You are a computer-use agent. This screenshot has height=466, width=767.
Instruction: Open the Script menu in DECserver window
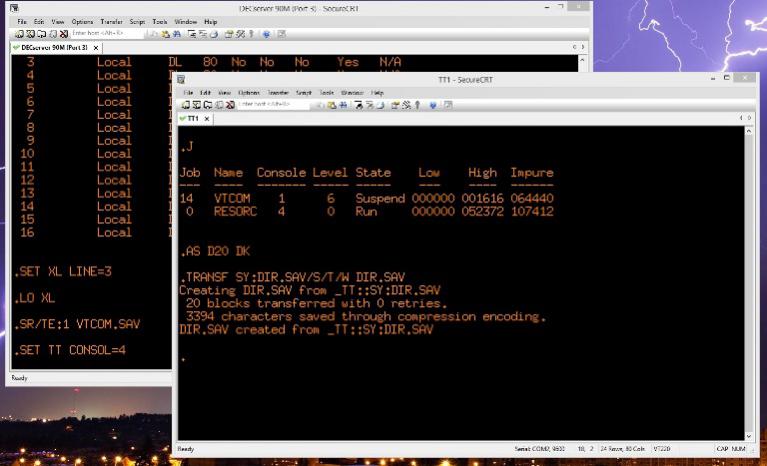click(x=136, y=21)
